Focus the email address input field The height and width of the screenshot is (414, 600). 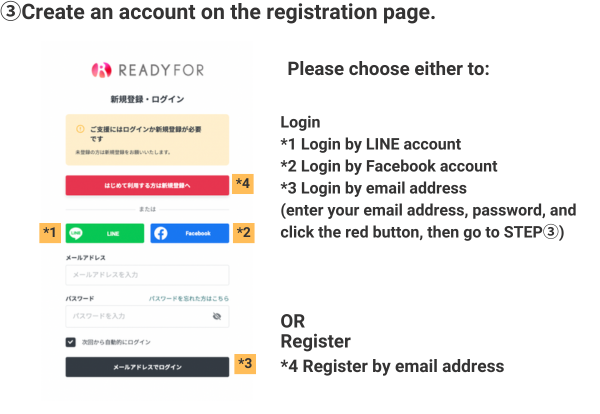[147, 275]
